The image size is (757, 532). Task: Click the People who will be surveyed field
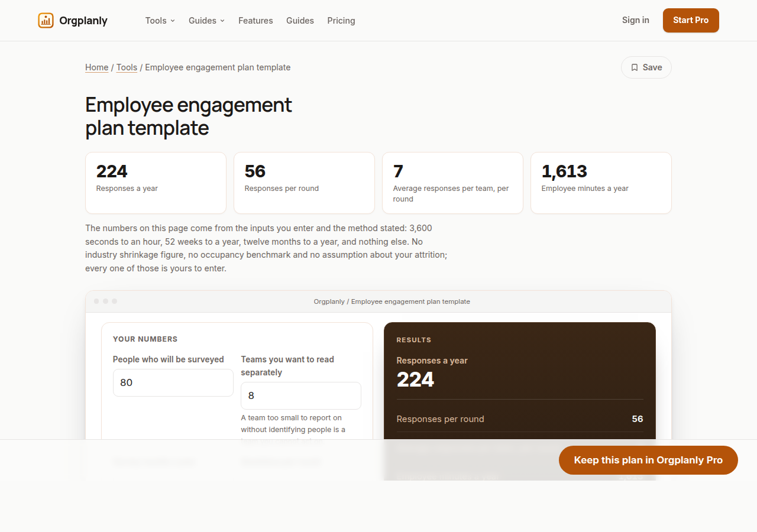173,382
